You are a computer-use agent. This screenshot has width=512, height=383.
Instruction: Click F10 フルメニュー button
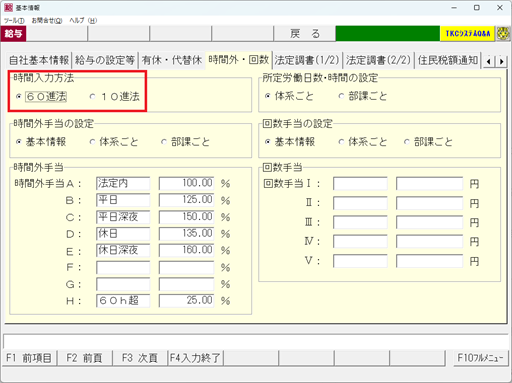coord(480,358)
